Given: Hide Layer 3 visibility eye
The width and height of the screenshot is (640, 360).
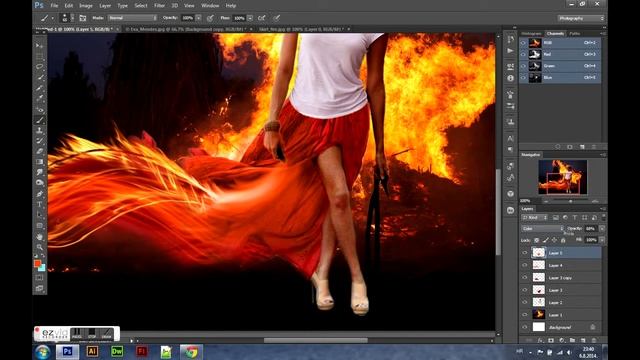Looking at the screenshot, I should pyautogui.click(x=524, y=290).
